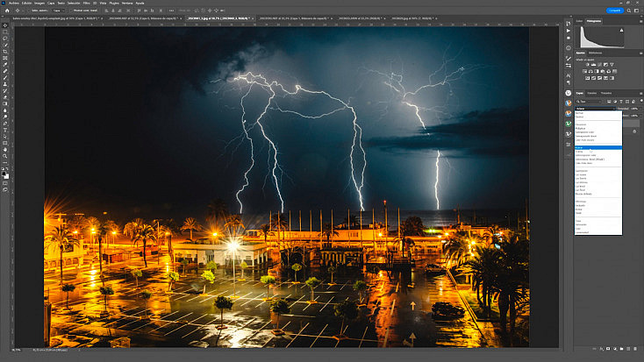The width and height of the screenshot is (644, 362).
Task: Choose Trama blend mode
Action: 598,152
